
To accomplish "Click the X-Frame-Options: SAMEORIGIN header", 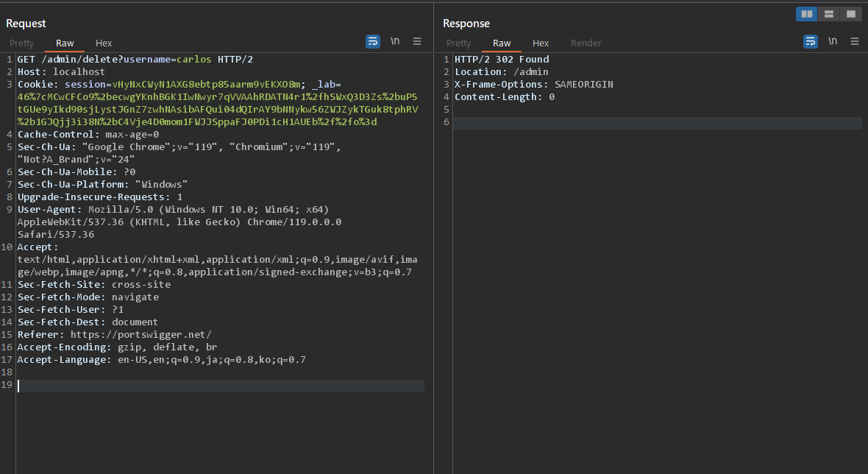I will 533,84.
